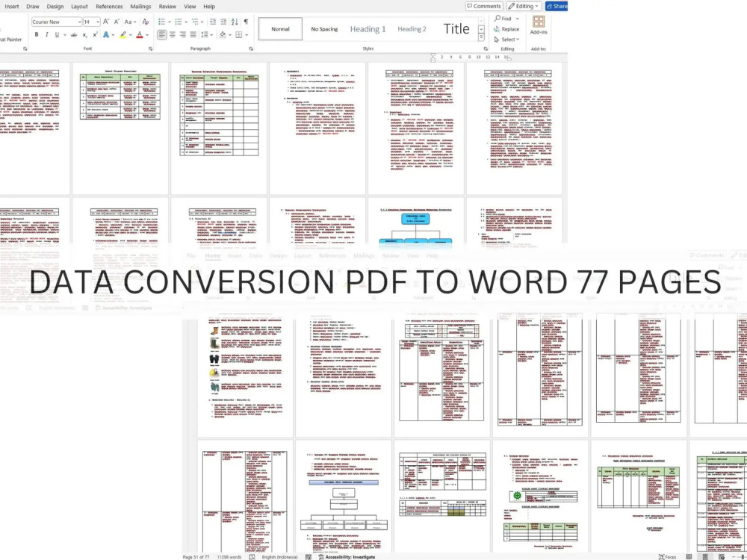Image resolution: width=747 pixels, height=560 pixels.
Task: Expand the Borders dropdown arrow
Action: (246, 34)
